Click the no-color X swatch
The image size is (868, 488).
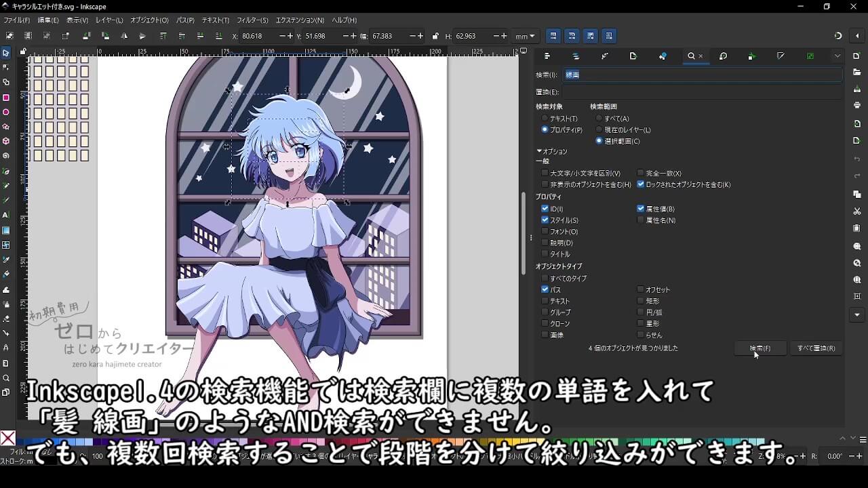8,438
